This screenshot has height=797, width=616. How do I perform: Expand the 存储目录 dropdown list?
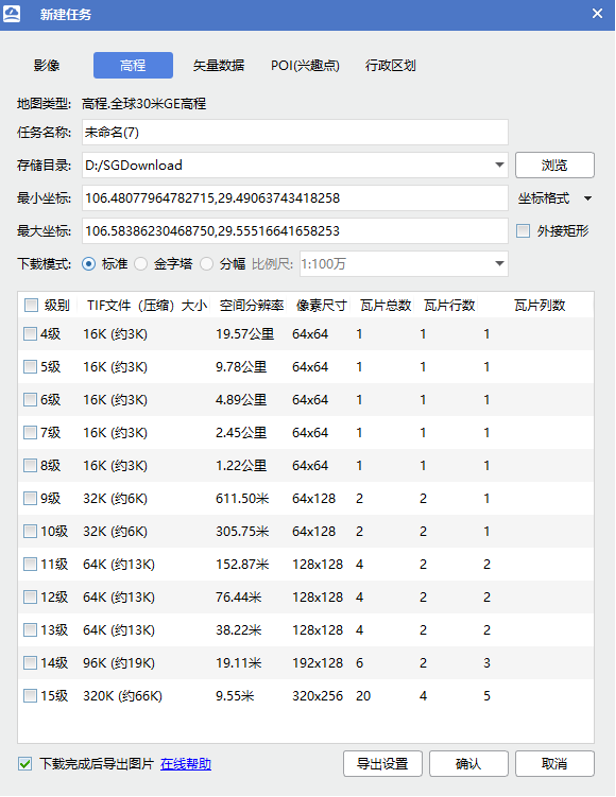pos(499,165)
